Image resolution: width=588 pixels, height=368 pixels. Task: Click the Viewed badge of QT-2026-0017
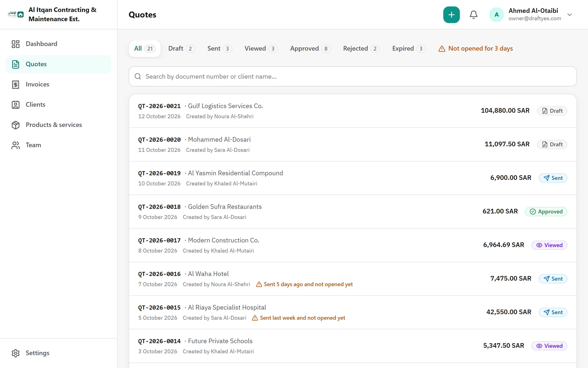coord(549,245)
